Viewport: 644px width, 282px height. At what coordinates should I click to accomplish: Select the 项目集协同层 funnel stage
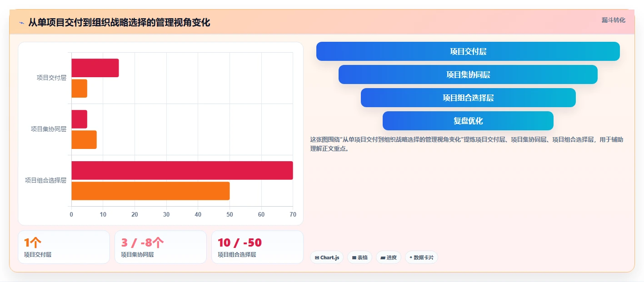468,74
